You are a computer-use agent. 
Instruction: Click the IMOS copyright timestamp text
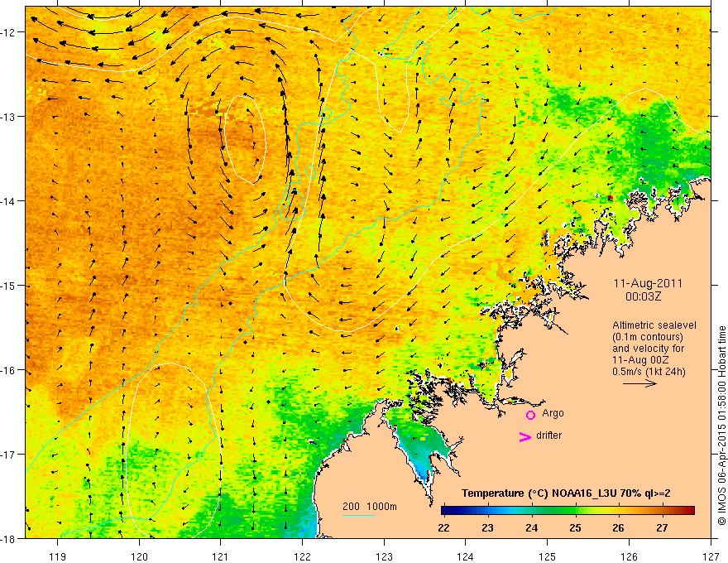click(721, 427)
